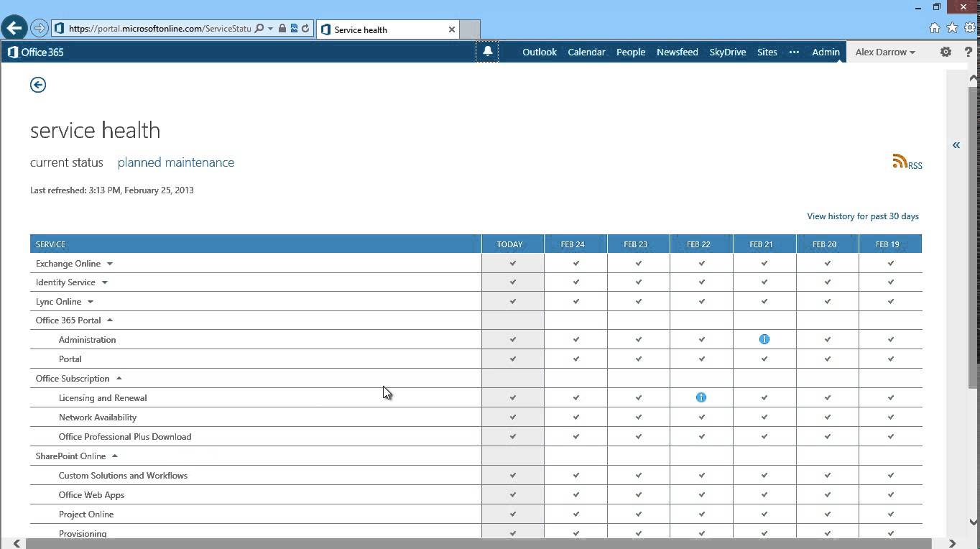This screenshot has width=980, height=549.
Task: Open the browser tools gear
Action: pos(970,28)
